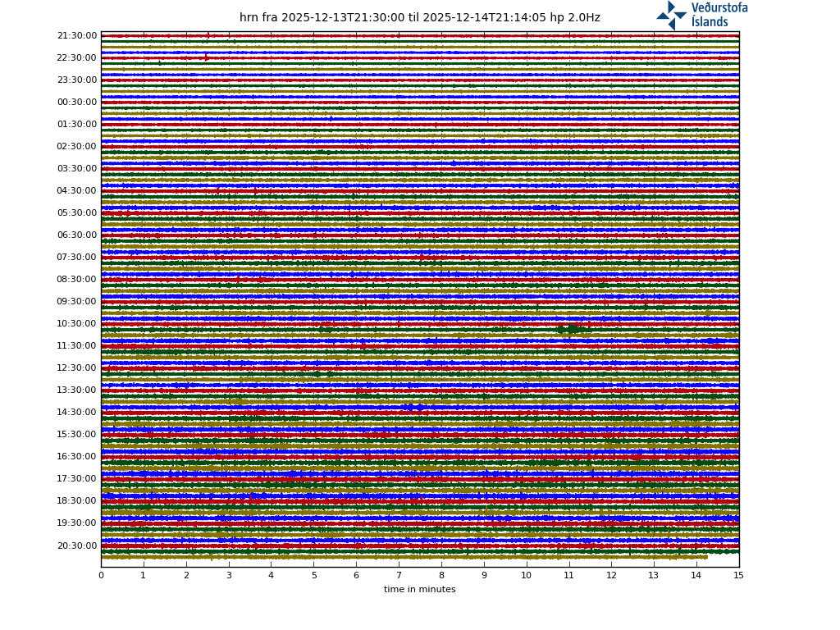The height and width of the screenshot is (630, 840).
Task: Select the x-axis tick labeled 11
Action: pos(568,575)
